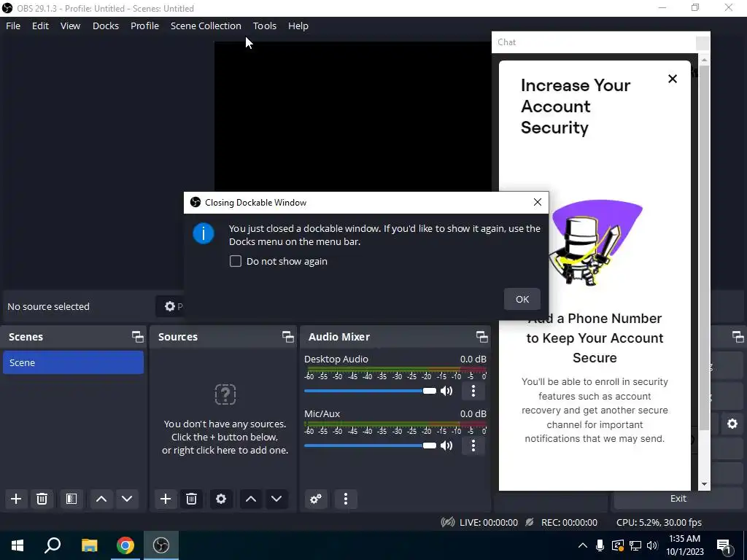Undock the Audio Mixer panel

(481, 337)
